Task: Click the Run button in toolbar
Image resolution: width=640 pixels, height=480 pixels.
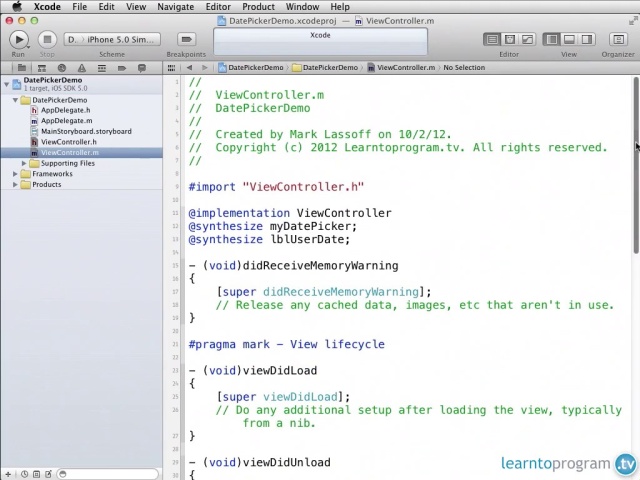Action: pyautogui.click(x=19, y=40)
